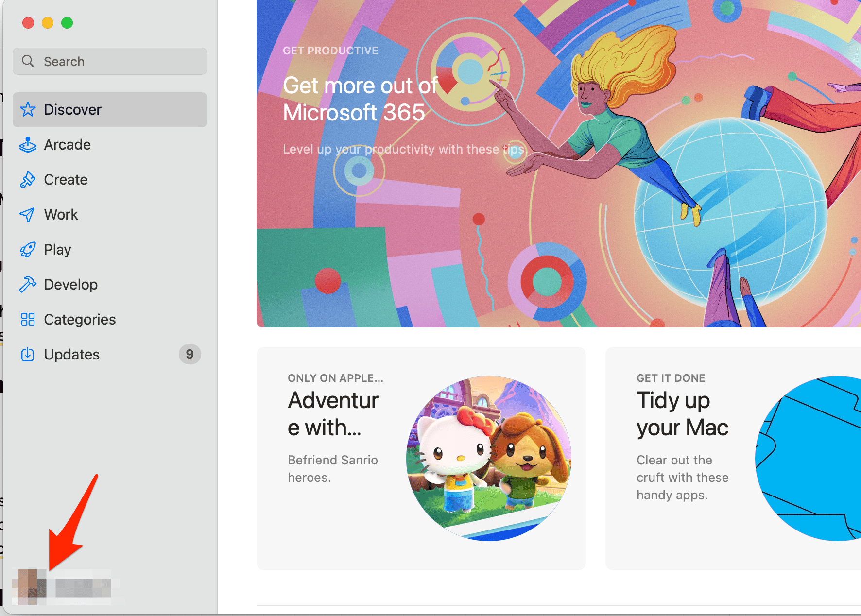The image size is (861, 616).
Task: Click the magnifying glass search icon
Action: click(x=28, y=61)
